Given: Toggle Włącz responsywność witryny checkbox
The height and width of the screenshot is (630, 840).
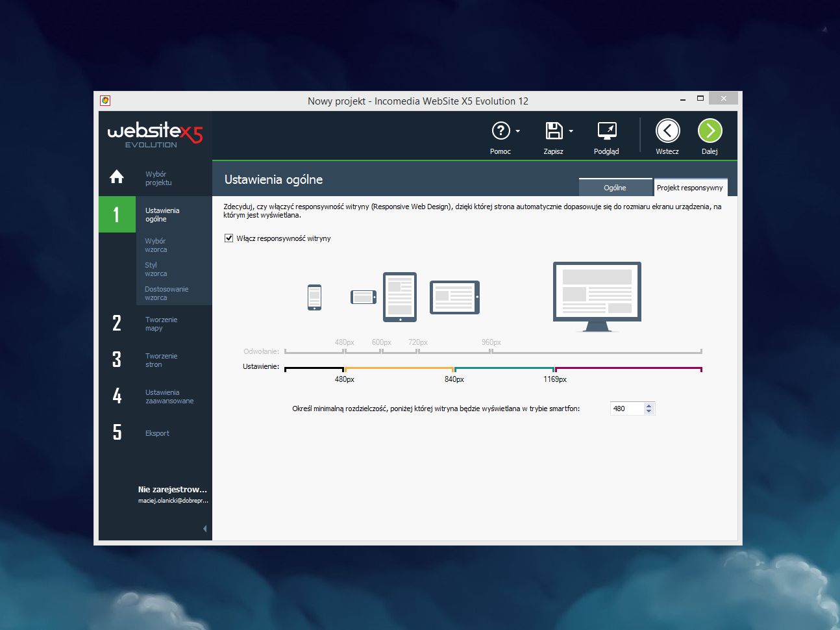Looking at the screenshot, I should point(229,238).
